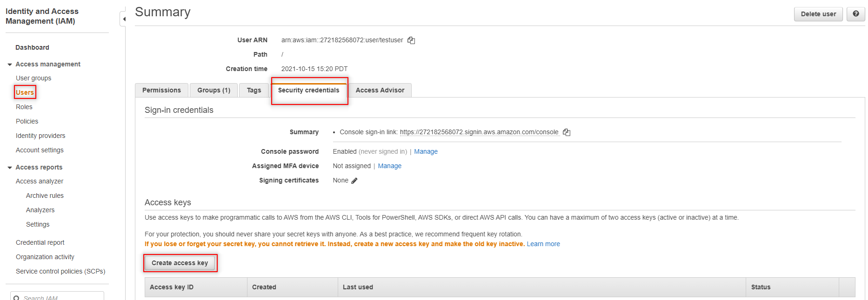Open the help question mark icon
868x300 pixels.
[x=855, y=14]
